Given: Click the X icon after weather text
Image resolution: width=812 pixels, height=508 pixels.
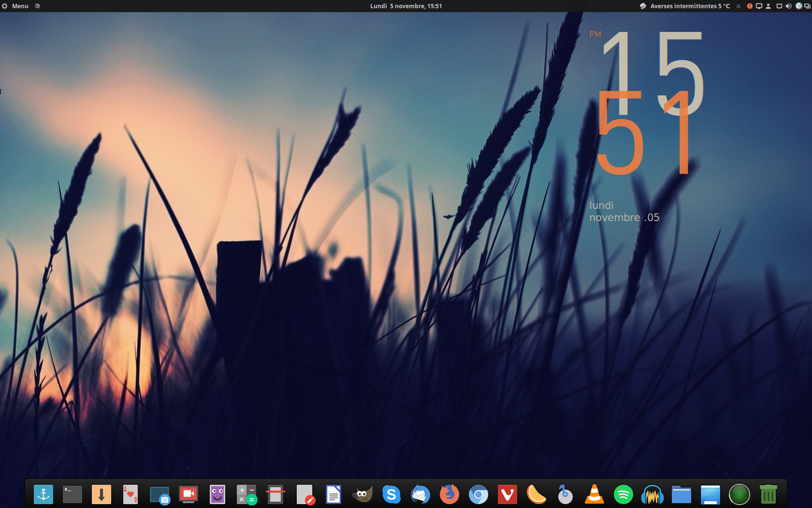Looking at the screenshot, I should point(738,6).
